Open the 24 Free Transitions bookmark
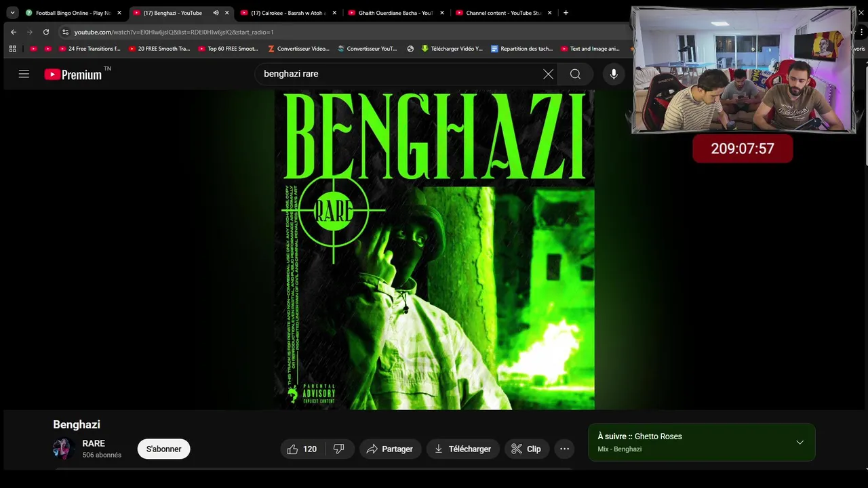 pos(89,49)
